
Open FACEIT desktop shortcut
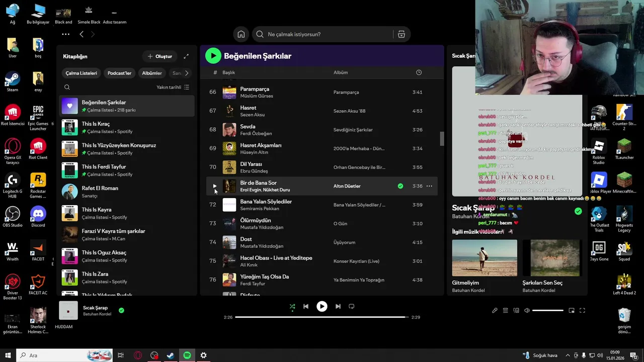click(38, 250)
